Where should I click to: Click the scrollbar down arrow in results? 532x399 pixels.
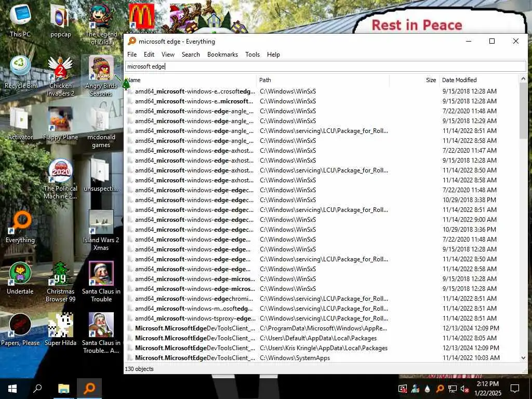pyautogui.click(x=523, y=358)
